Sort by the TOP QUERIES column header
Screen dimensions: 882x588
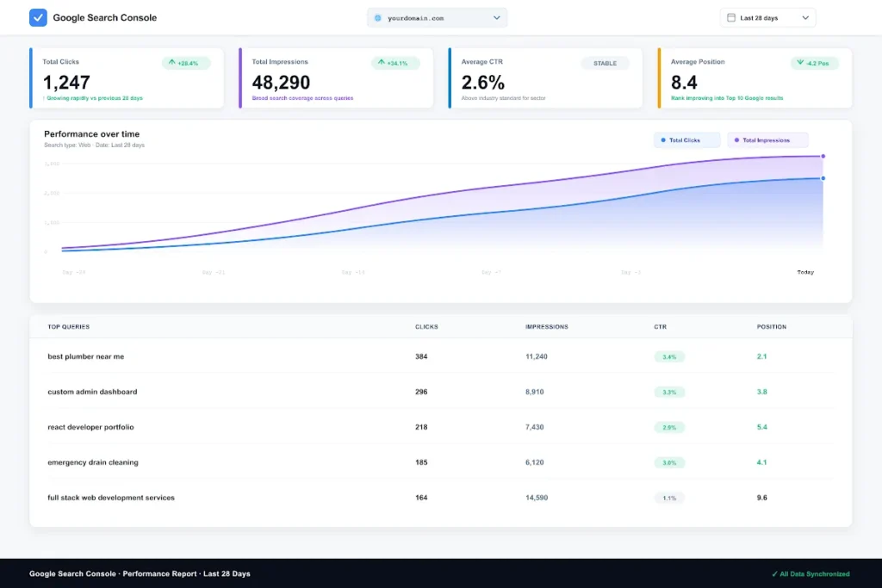click(x=69, y=326)
